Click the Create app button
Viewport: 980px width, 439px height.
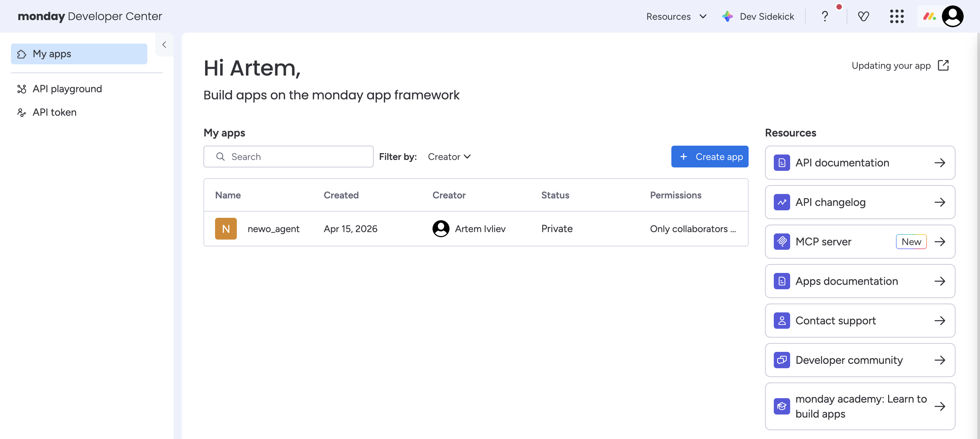709,156
